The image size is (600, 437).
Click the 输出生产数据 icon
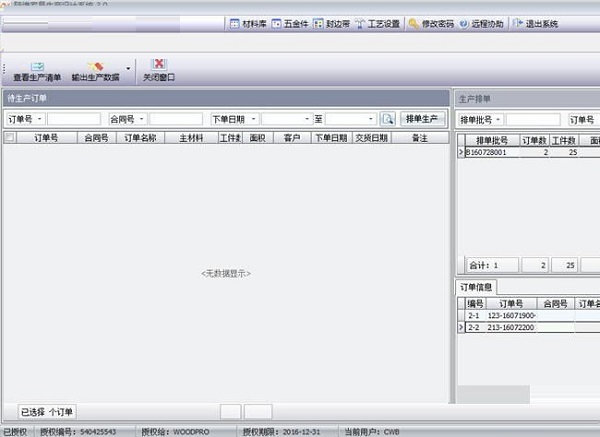96,67
